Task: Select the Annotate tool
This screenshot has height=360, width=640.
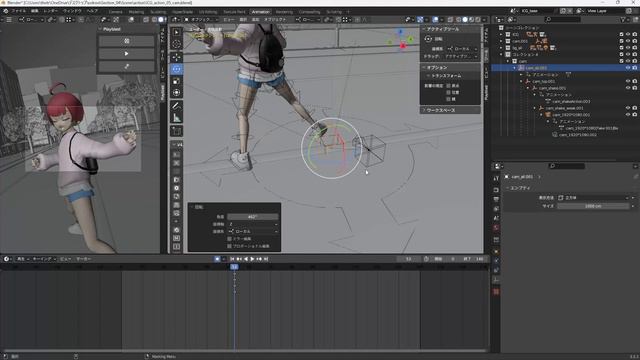Action: point(176,106)
